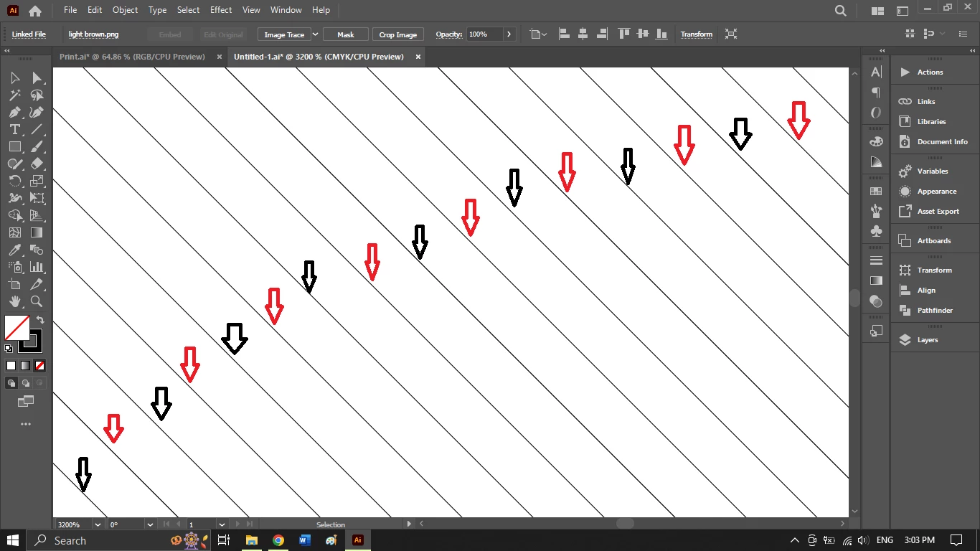Pick the Eyedropper tool
This screenshot has width=980, height=551.
pyautogui.click(x=14, y=250)
